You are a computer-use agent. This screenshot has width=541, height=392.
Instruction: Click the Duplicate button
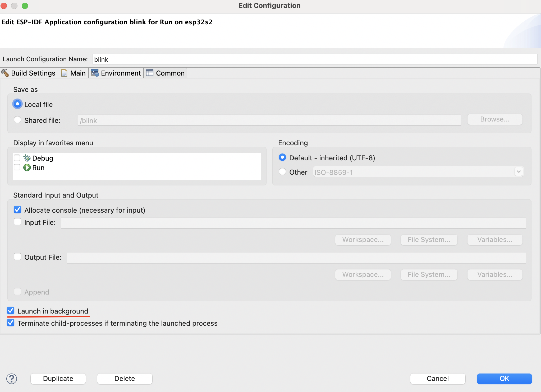point(58,379)
